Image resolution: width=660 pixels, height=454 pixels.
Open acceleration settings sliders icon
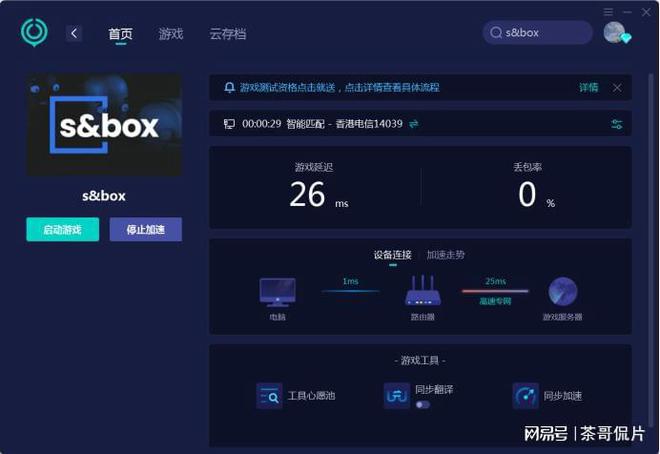pos(617,124)
